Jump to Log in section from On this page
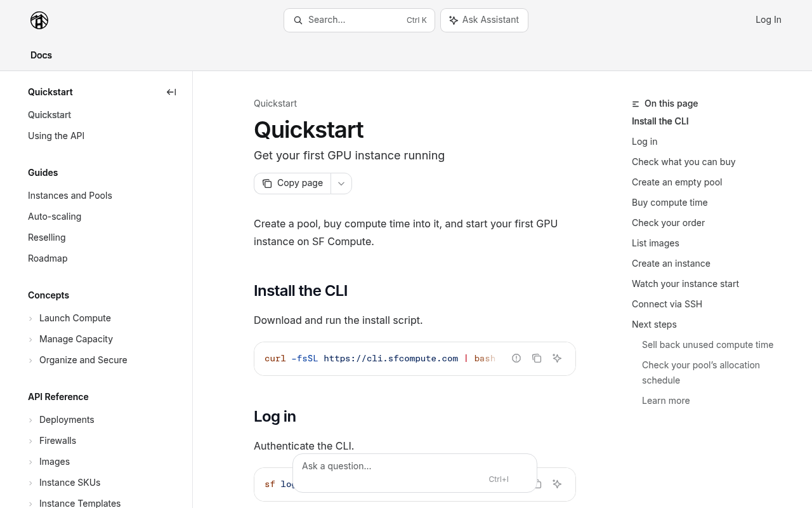 pyautogui.click(x=645, y=142)
